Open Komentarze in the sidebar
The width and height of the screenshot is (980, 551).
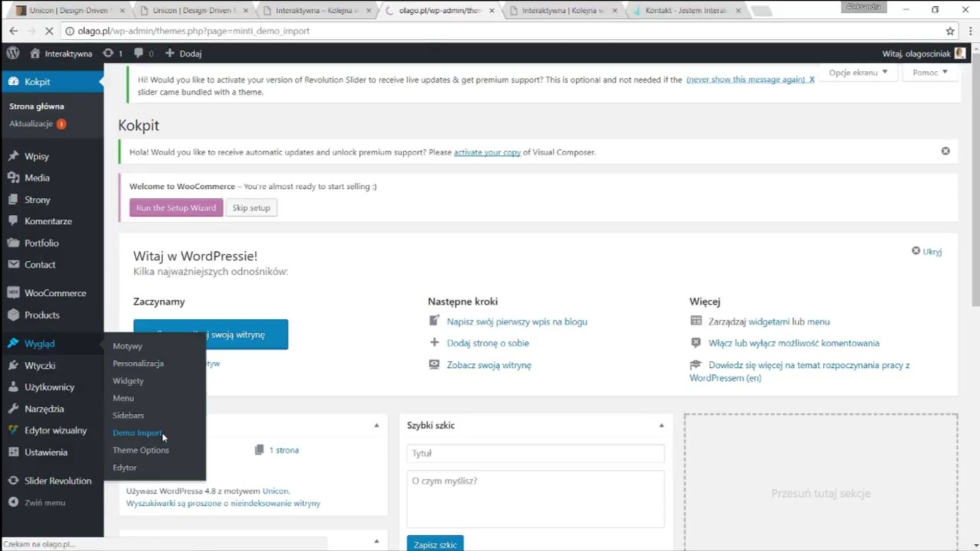click(48, 221)
